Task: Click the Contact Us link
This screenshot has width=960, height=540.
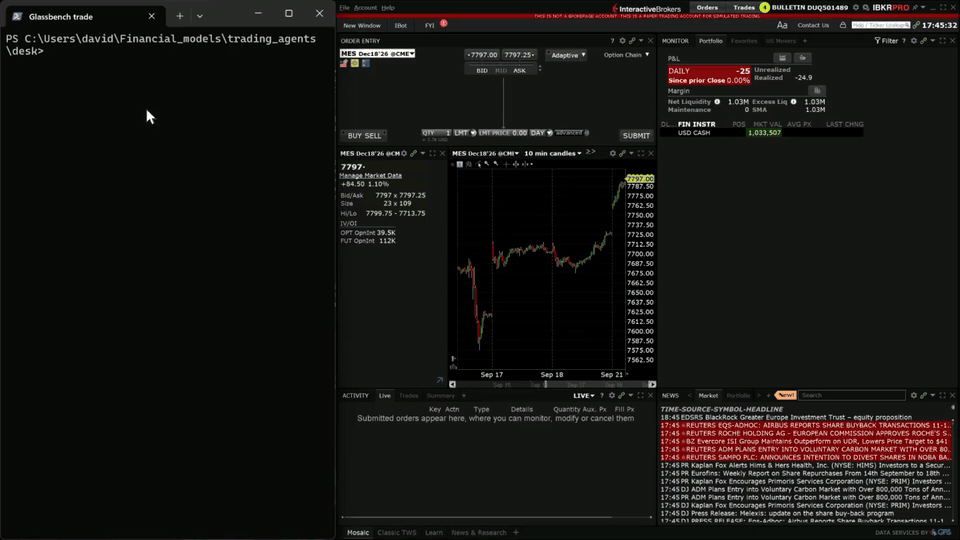Action: pyautogui.click(x=813, y=25)
